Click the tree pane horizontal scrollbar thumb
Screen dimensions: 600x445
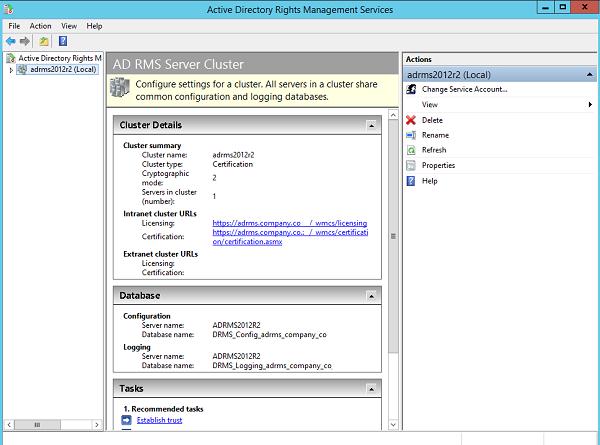tap(37, 425)
